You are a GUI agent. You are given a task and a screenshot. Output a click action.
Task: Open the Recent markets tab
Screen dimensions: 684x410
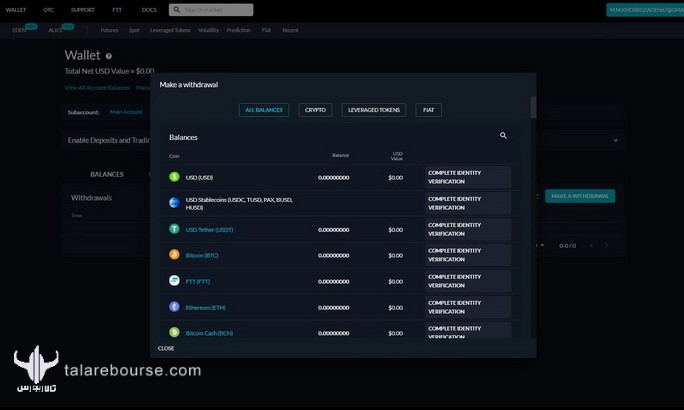[291, 30]
